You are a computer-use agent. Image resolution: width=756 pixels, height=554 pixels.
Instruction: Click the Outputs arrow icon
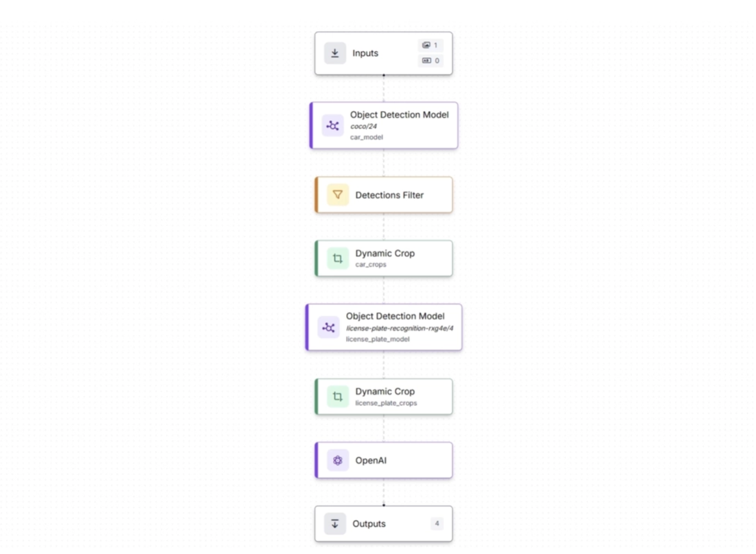(335, 523)
